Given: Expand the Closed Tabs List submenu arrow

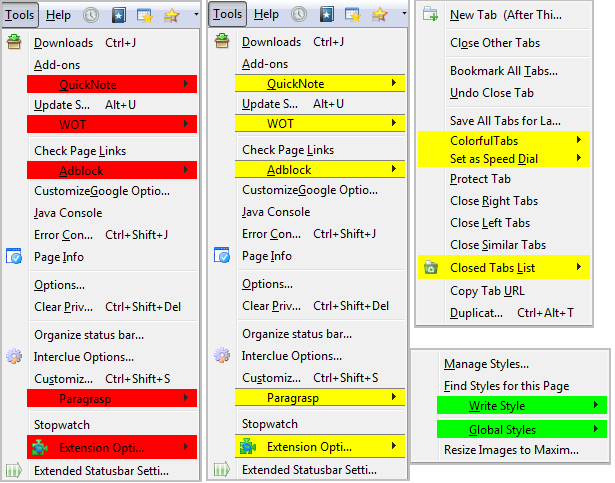Looking at the screenshot, I should coord(579,267).
